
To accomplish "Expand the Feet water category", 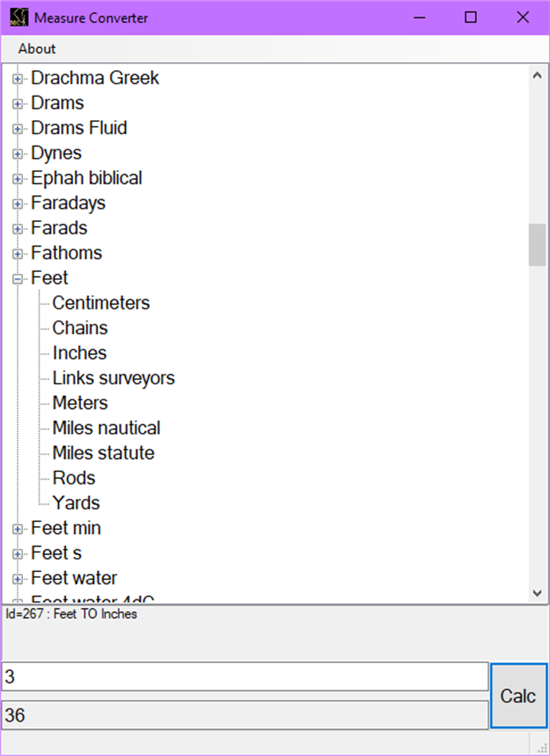I will click(x=18, y=578).
